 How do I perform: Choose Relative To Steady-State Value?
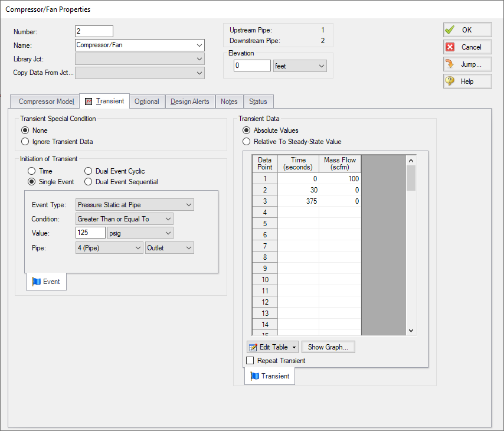click(247, 142)
